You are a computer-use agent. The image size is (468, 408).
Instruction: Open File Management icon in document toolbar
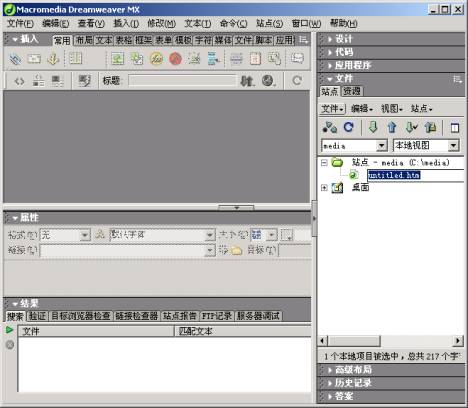click(x=247, y=81)
